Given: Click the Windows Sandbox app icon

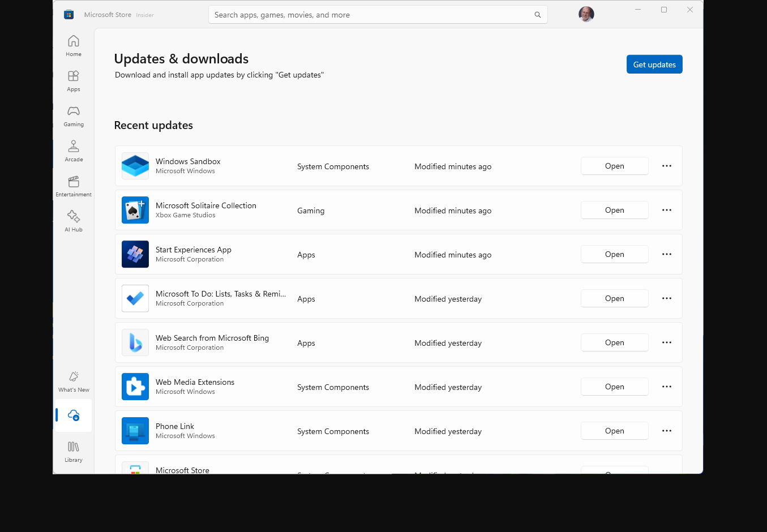Looking at the screenshot, I should click(x=135, y=166).
